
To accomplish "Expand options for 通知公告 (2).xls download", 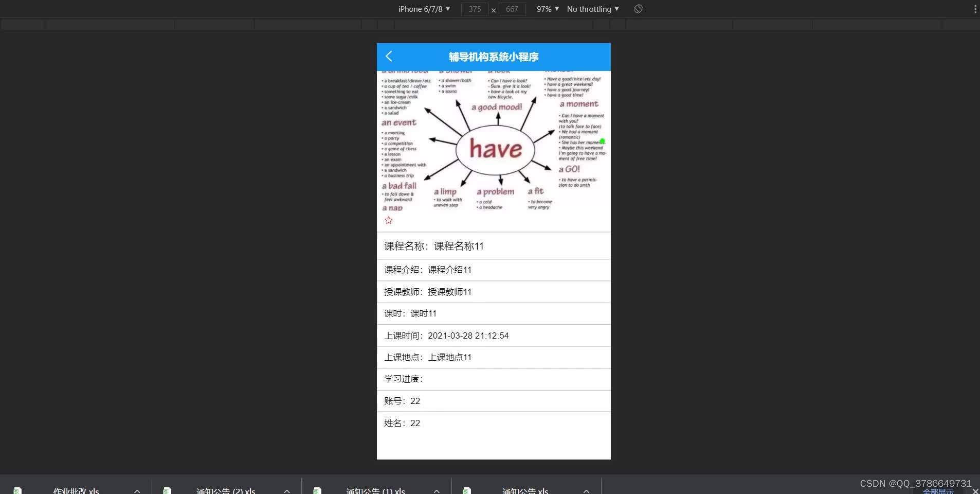I will 286,491.
